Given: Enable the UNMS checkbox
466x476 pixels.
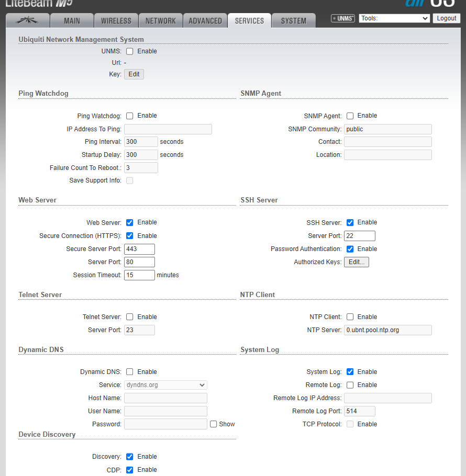Looking at the screenshot, I should [130, 51].
